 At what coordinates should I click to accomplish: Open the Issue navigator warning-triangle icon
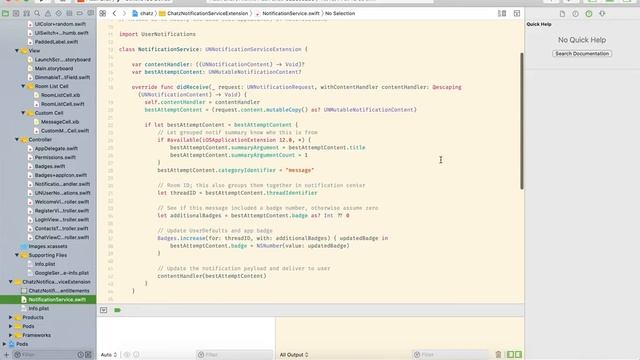[x=48, y=13]
